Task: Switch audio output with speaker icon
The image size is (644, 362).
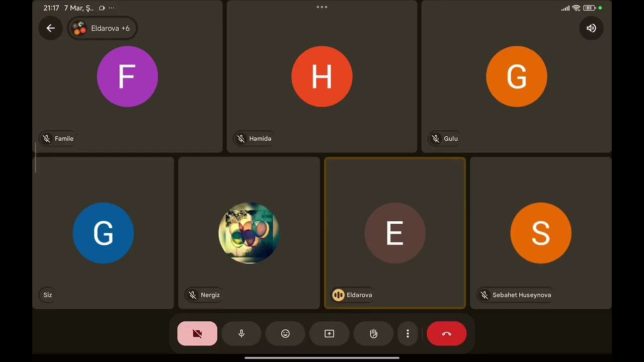Action: click(591, 28)
